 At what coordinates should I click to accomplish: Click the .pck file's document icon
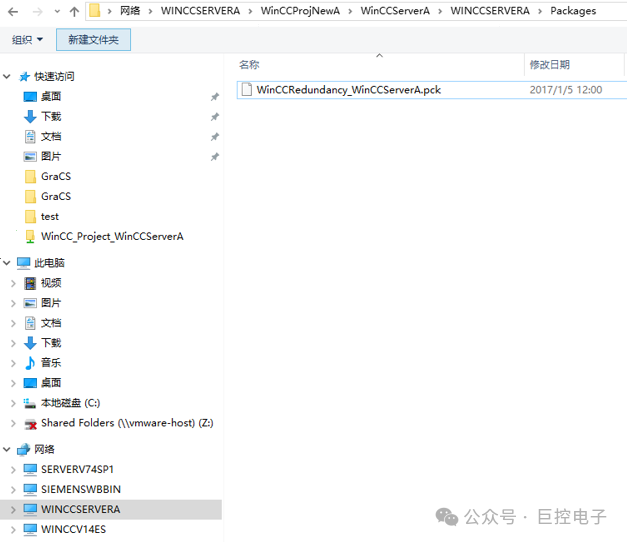(x=247, y=90)
